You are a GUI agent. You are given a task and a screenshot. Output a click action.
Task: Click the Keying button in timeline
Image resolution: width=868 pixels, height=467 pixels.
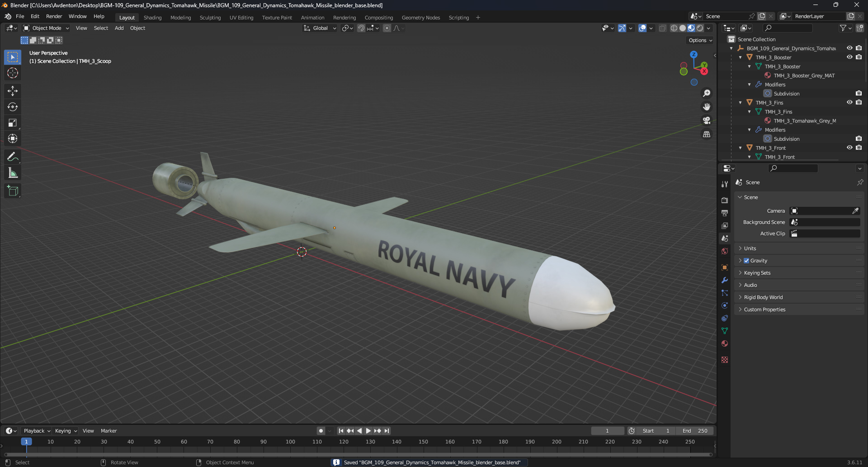pos(66,431)
